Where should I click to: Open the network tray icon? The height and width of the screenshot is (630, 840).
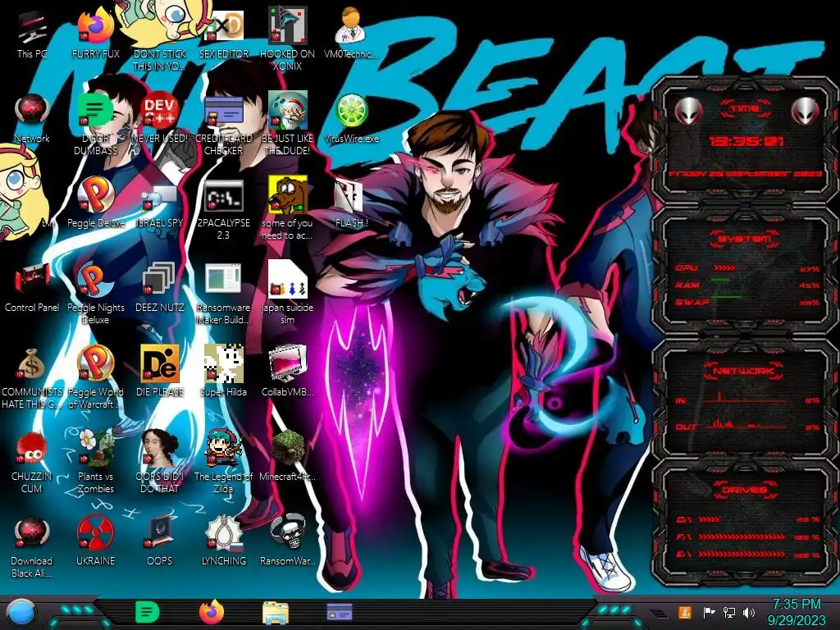tap(728, 612)
